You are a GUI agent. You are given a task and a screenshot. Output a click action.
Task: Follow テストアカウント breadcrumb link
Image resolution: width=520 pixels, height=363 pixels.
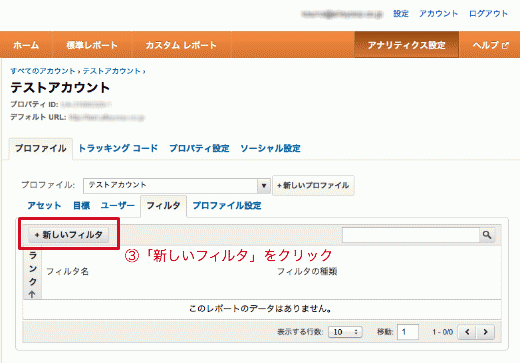coord(112,71)
